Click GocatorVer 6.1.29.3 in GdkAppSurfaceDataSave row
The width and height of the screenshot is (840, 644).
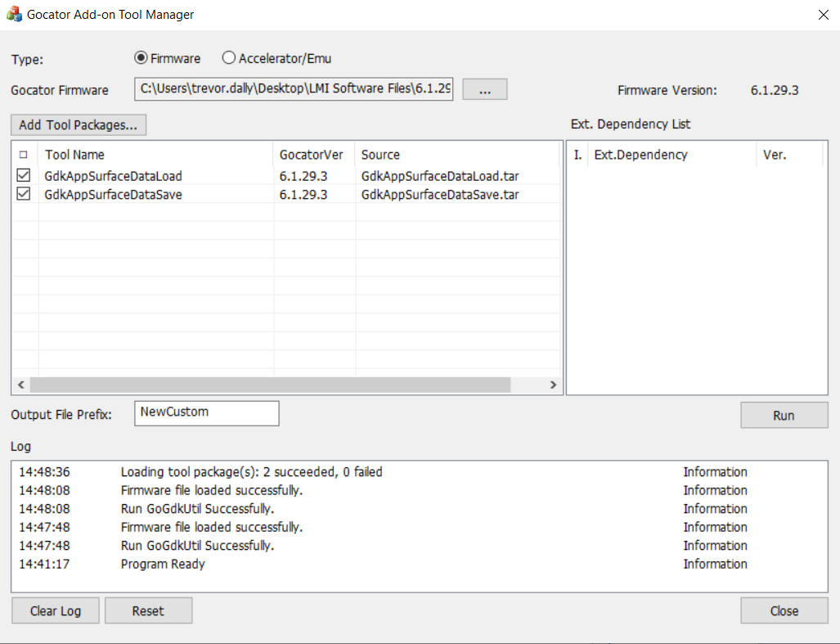303,195
